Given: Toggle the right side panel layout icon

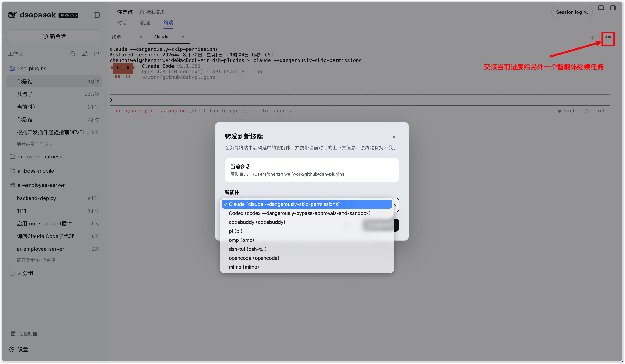Looking at the screenshot, I should [613, 8].
